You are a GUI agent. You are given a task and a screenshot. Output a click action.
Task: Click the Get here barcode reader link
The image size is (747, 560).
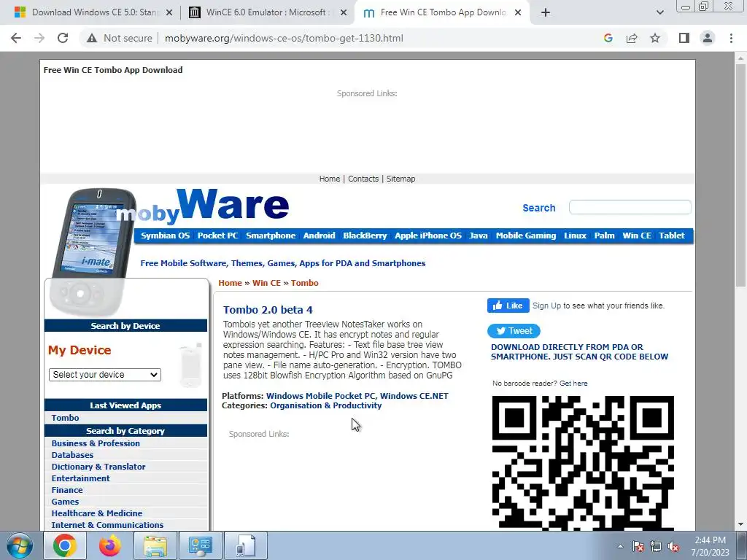point(573,384)
